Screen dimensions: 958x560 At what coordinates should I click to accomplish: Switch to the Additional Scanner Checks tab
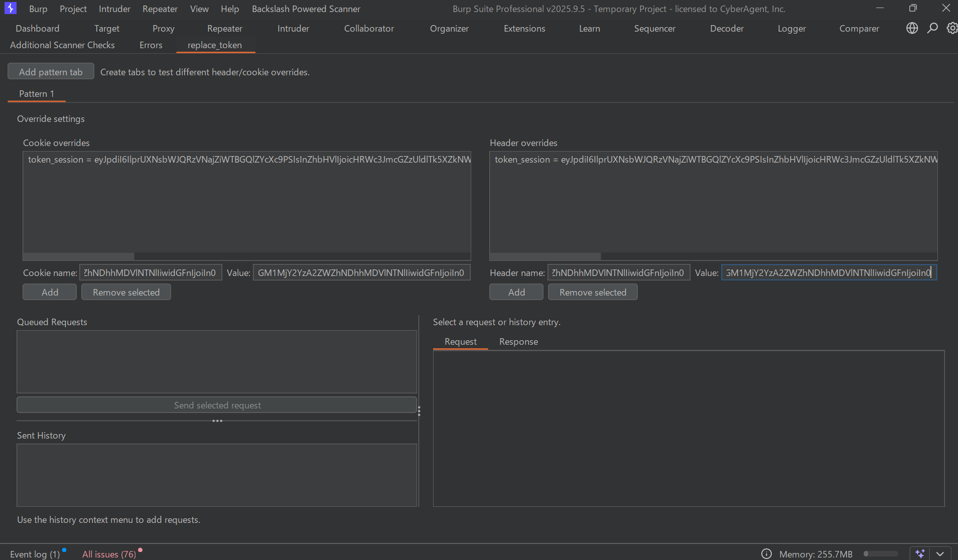62,45
